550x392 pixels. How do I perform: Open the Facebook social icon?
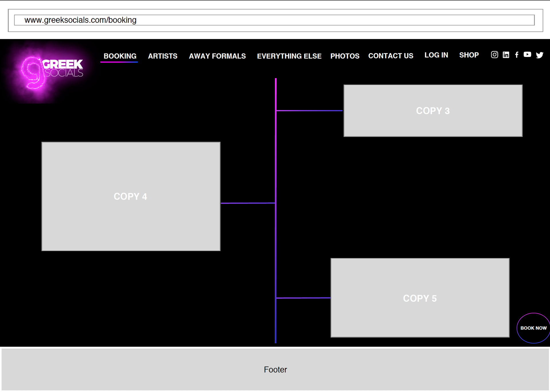(x=517, y=55)
